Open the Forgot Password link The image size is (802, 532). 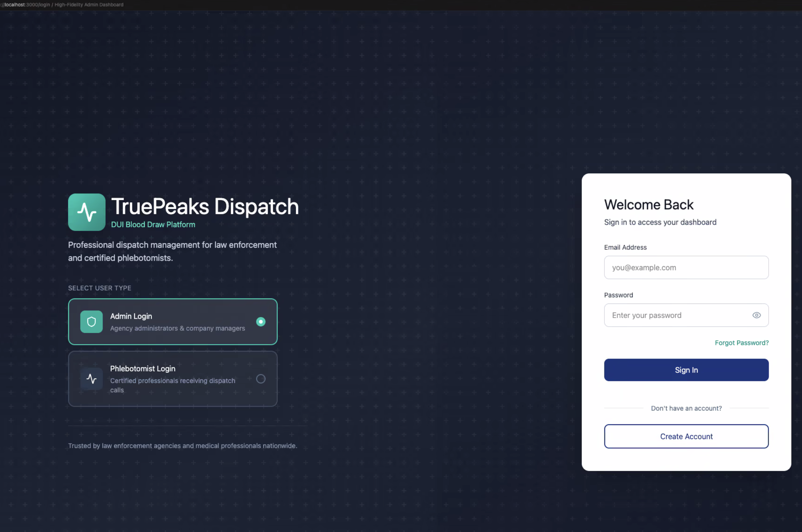(x=741, y=342)
